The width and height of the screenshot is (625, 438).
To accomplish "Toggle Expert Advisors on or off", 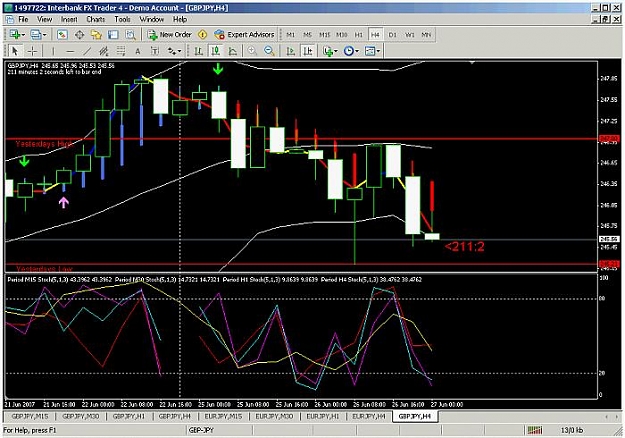I will point(244,35).
